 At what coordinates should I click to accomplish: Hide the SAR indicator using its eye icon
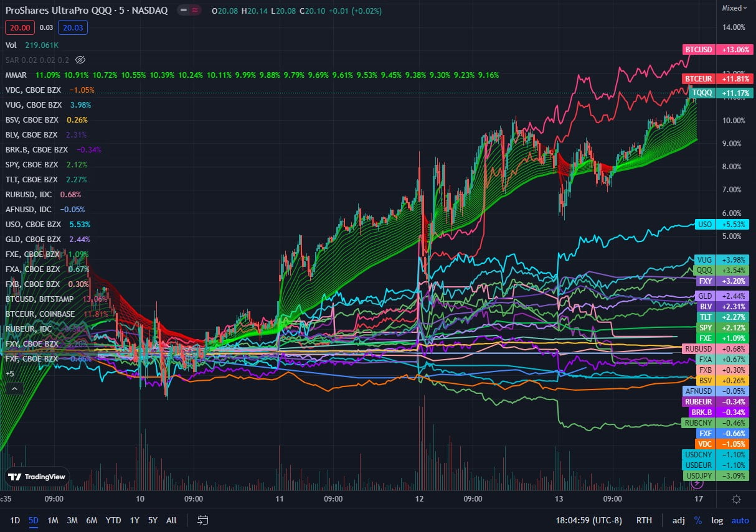[x=80, y=60]
